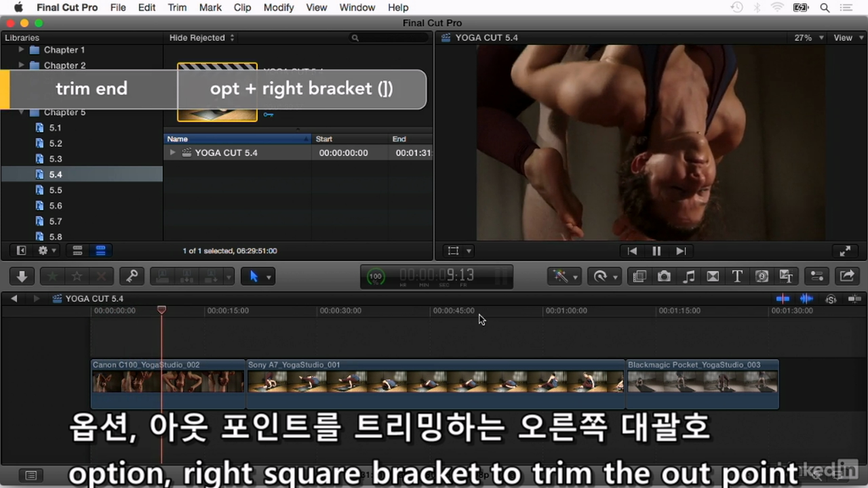
Task: Switch browser to filmstrip view
Action: (77, 251)
